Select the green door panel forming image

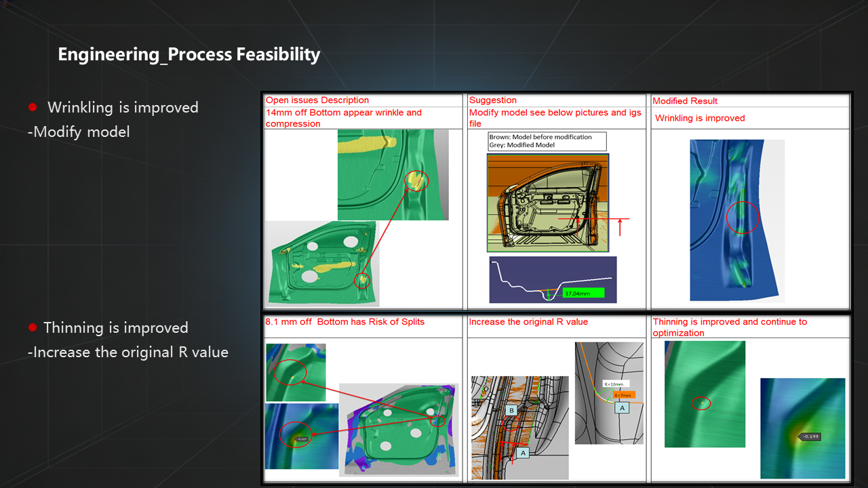322,263
